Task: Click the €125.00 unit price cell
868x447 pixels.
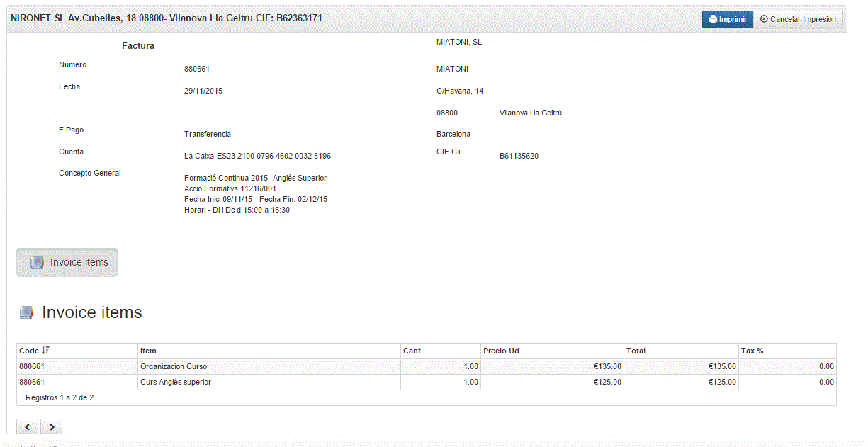Action: (552, 382)
